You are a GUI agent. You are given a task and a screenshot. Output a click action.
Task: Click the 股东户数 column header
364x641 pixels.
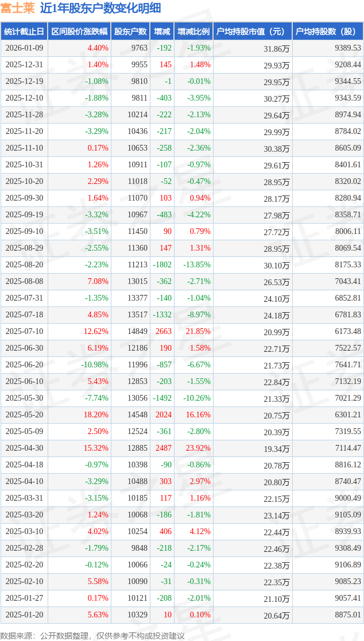click(130, 32)
